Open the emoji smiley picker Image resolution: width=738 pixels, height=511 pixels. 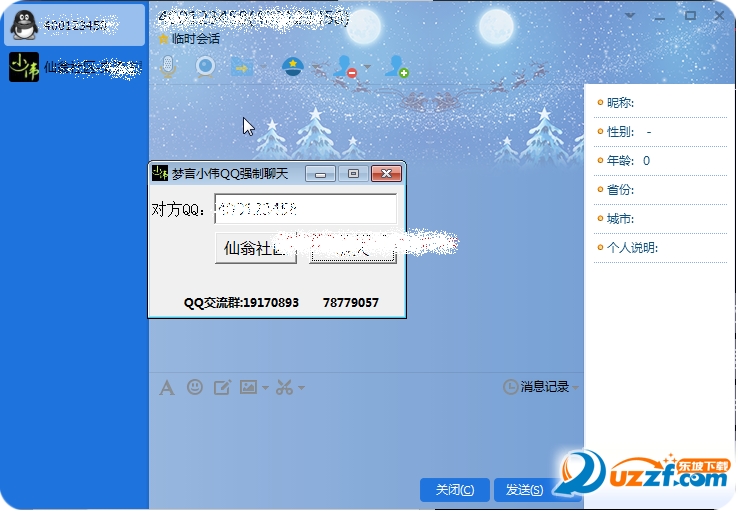[x=195, y=387]
